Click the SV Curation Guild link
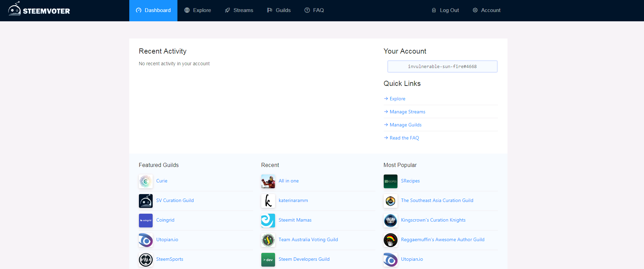 175,200
